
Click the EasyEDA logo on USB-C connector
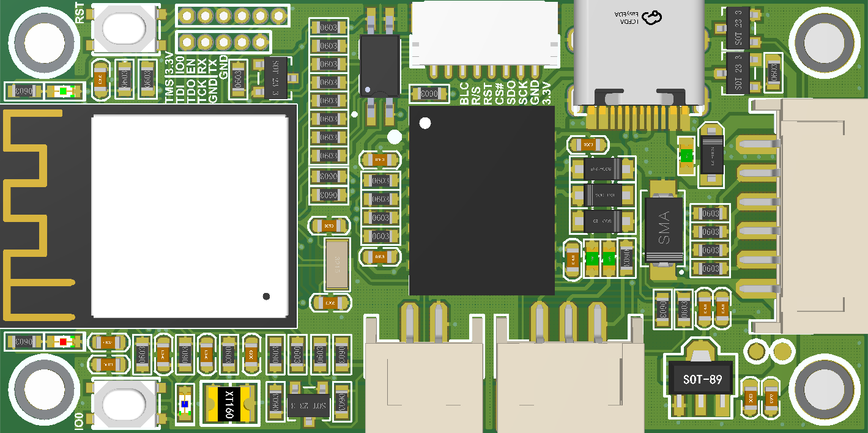coord(639,17)
